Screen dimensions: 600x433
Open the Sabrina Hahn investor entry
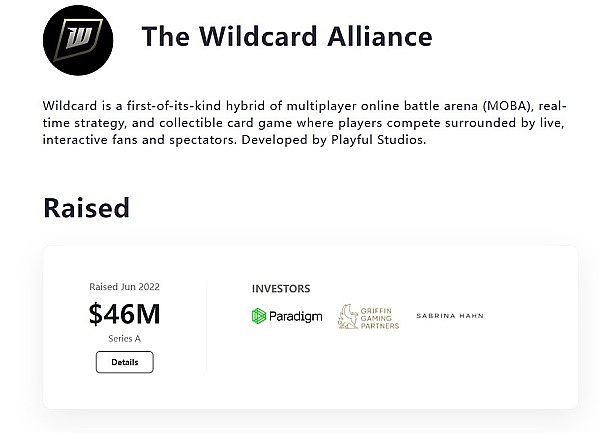click(449, 316)
